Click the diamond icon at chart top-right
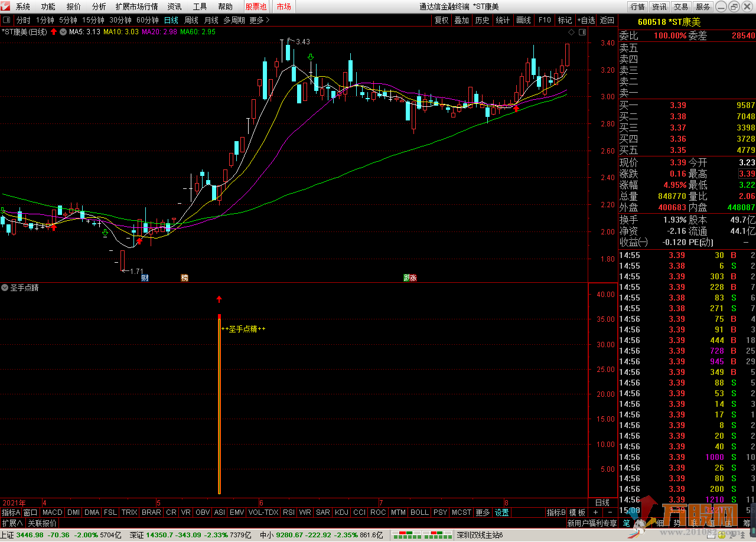This screenshot has height=542, width=756. [571, 32]
